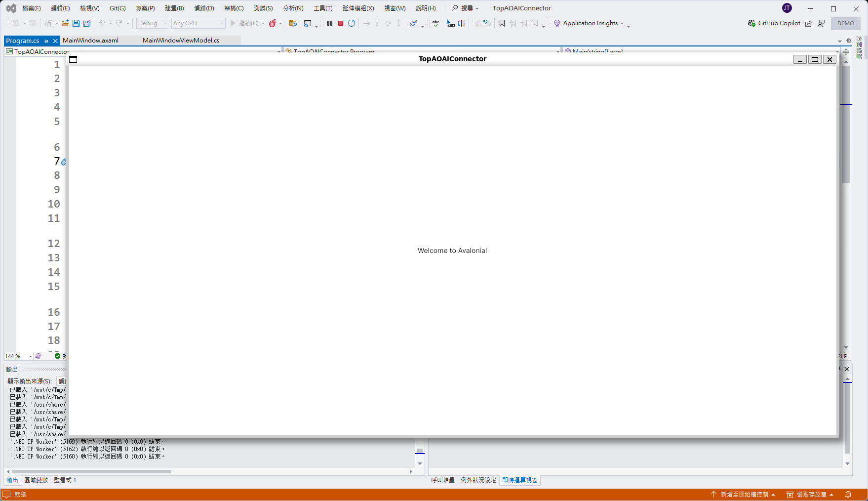
Task: Click the Welcome to Avalonia! text
Action: [452, 250]
